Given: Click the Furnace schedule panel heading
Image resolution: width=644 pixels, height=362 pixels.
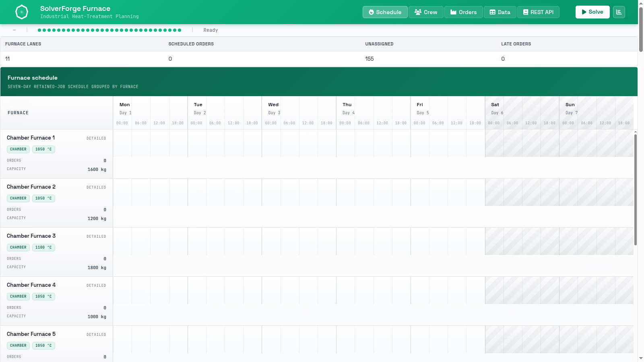Looking at the screenshot, I should [x=33, y=78].
